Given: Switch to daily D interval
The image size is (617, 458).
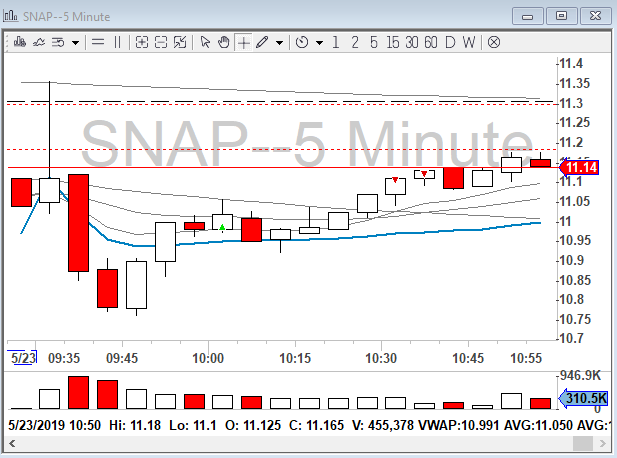Looking at the screenshot, I should 450,42.
